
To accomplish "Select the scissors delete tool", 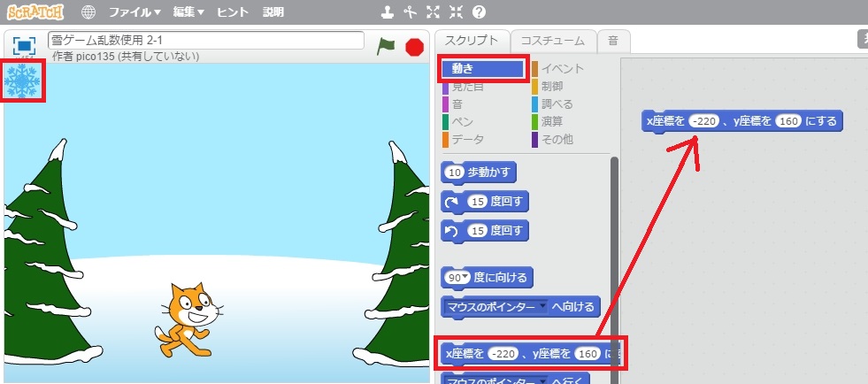I will [409, 12].
